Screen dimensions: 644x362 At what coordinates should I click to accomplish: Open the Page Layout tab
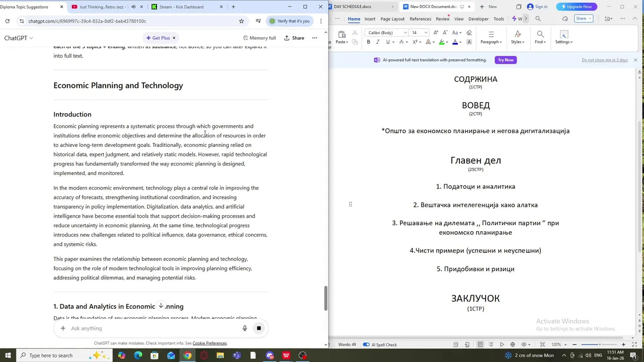pyautogui.click(x=392, y=19)
